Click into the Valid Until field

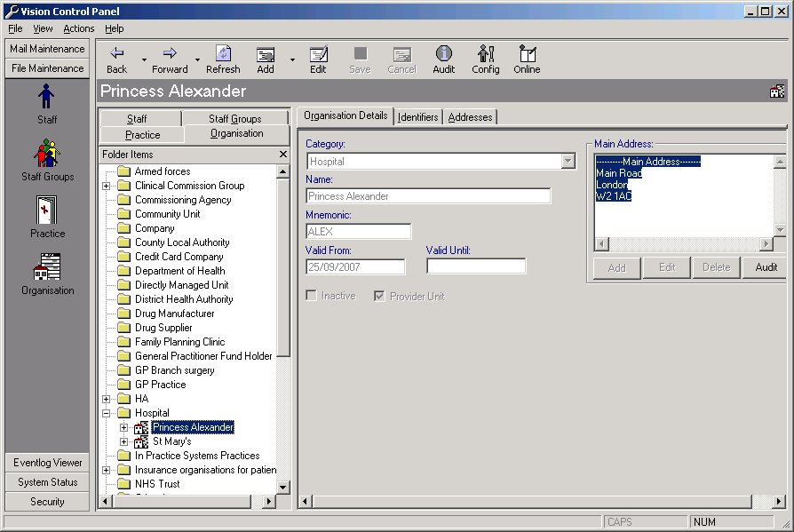click(476, 266)
